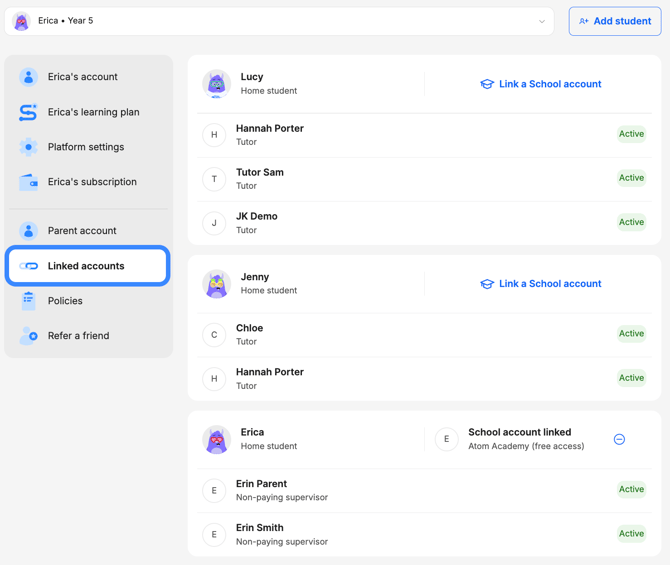
Task: Link a School account for Lucy
Action: (541, 84)
